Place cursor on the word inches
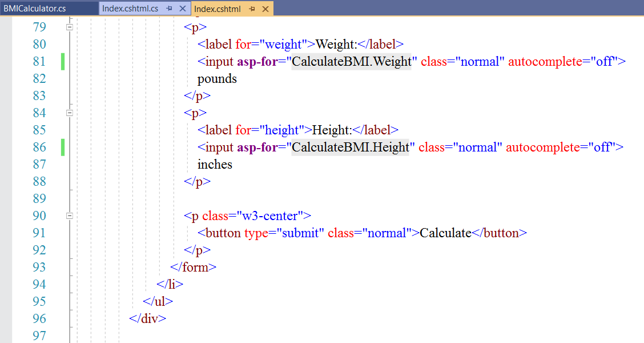Viewport: 644px width, 343px height. click(x=215, y=165)
